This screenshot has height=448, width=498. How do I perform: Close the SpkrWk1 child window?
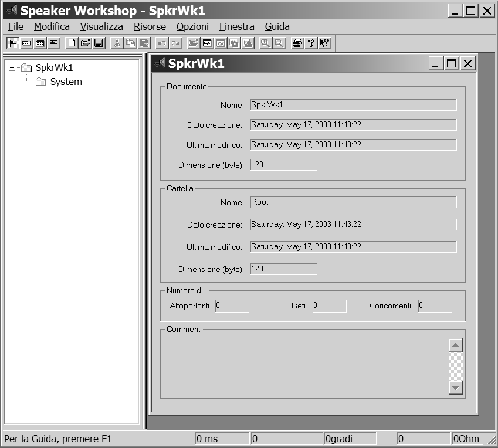point(467,63)
